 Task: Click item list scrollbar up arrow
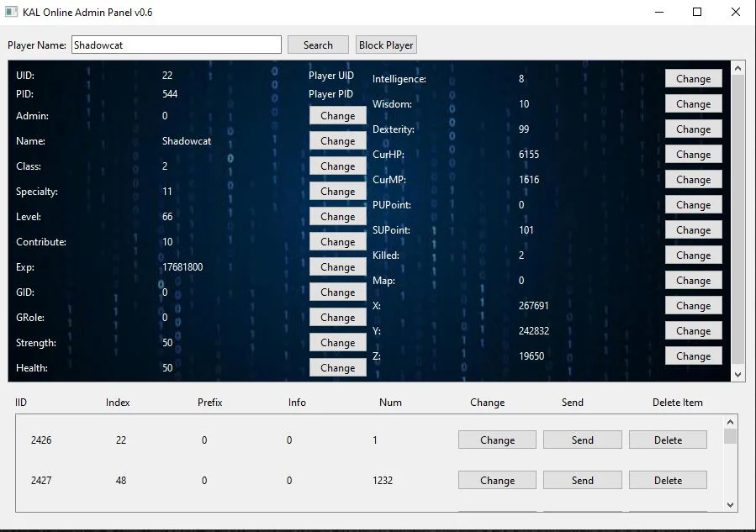tap(731, 422)
